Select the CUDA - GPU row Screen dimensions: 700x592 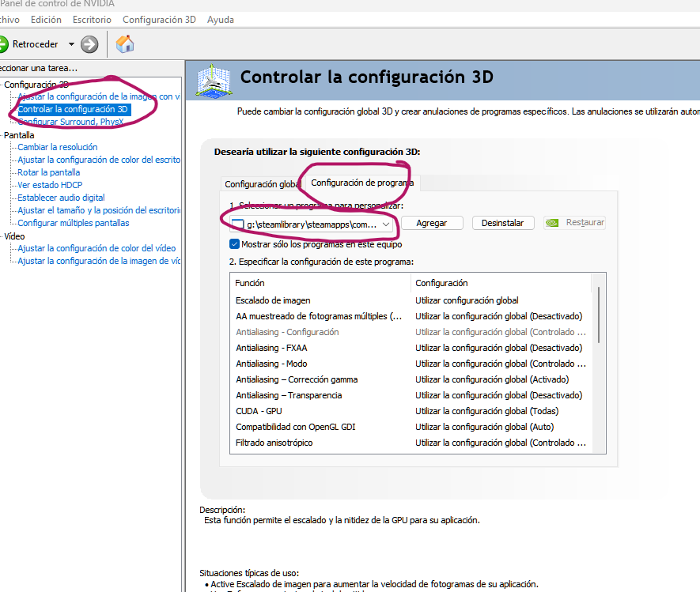(x=411, y=411)
